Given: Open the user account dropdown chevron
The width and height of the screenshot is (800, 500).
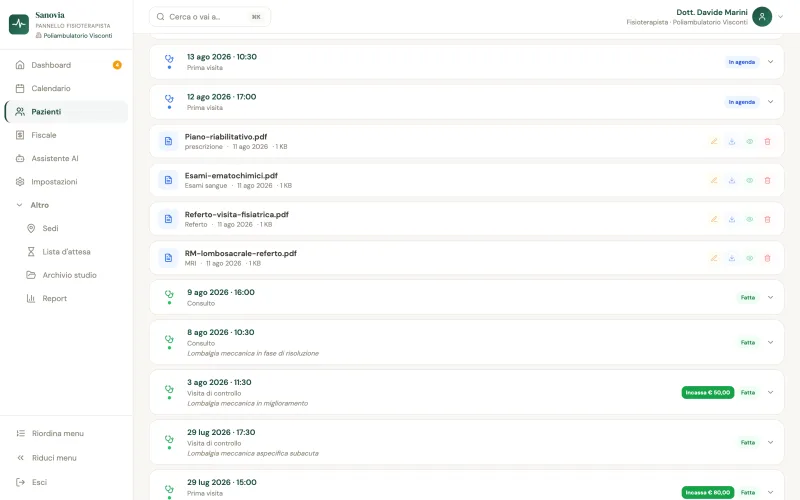Looking at the screenshot, I should pos(781,17).
